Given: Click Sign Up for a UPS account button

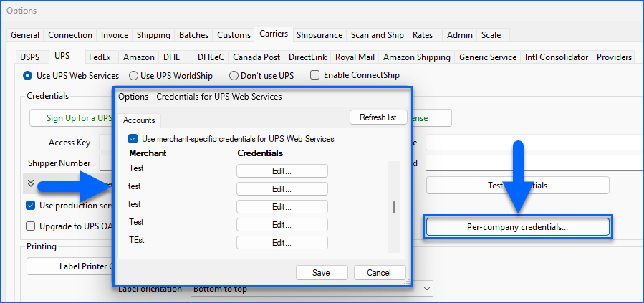Looking at the screenshot, I should coord(72,117).
